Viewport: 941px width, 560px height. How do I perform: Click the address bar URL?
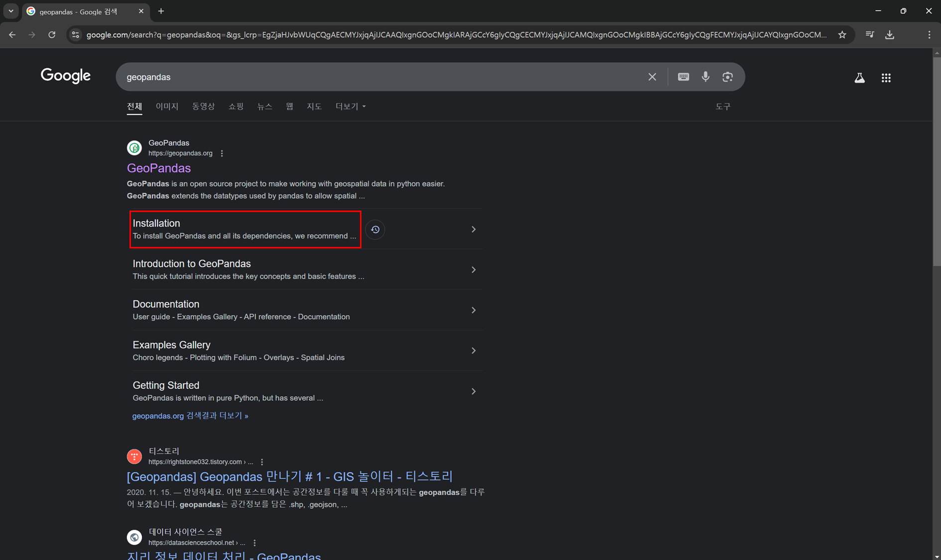[456, 35]
